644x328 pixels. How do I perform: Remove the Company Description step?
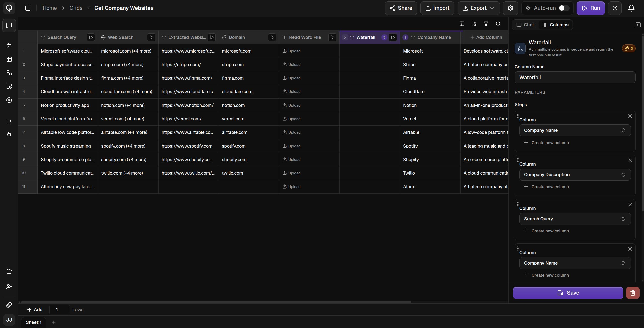point(630,160)
